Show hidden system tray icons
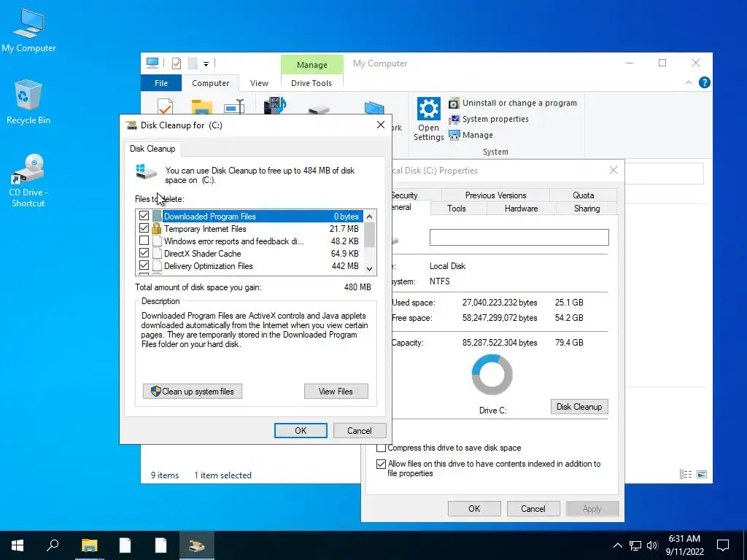The height and width of the screenshot is (560, 747). [x=617, y=545]
